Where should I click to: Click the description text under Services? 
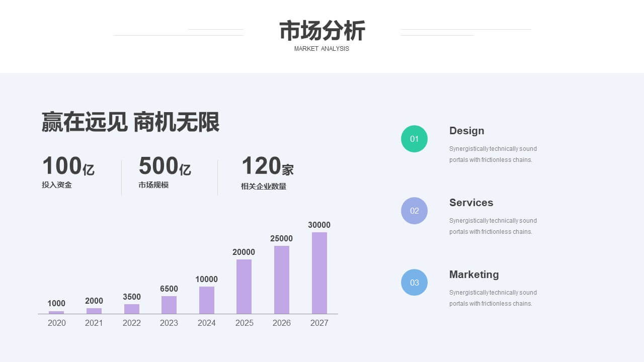493,226
